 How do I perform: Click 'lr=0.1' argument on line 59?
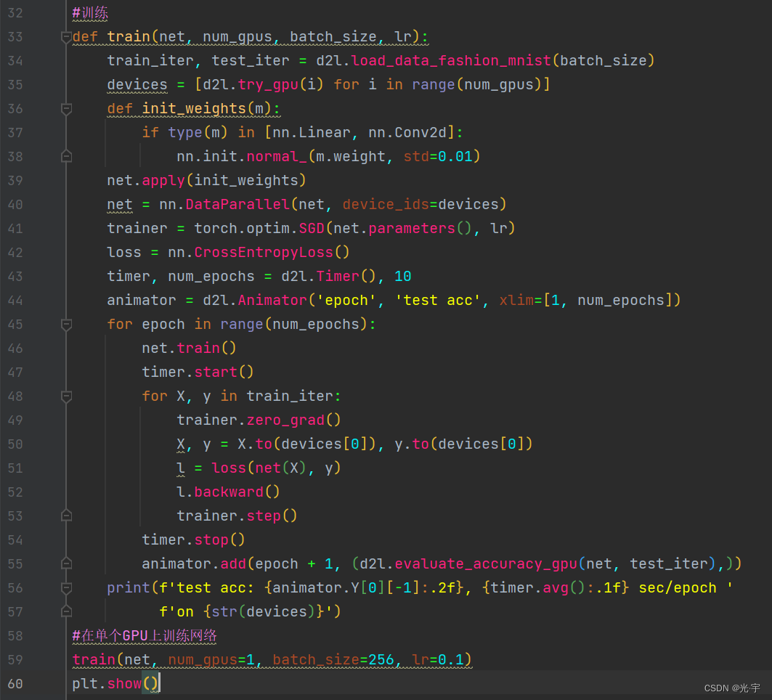[438, 659]
